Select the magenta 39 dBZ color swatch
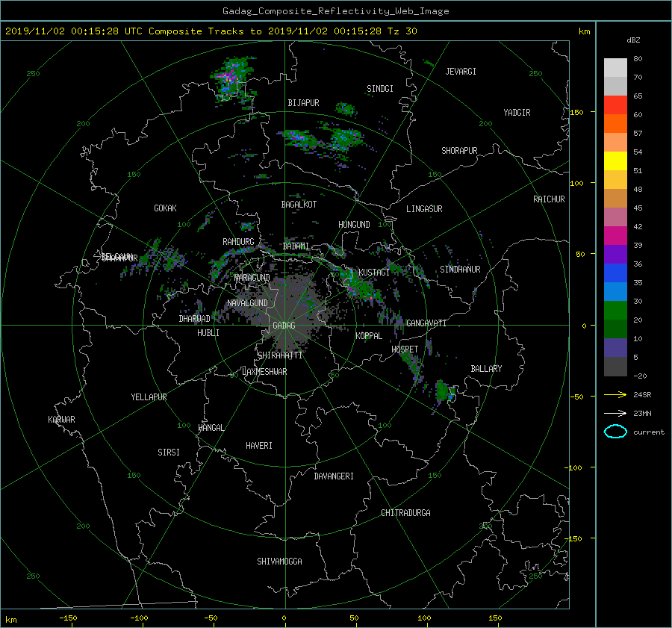The height and width of the screenshot is (628, 672). click(615, 236)
